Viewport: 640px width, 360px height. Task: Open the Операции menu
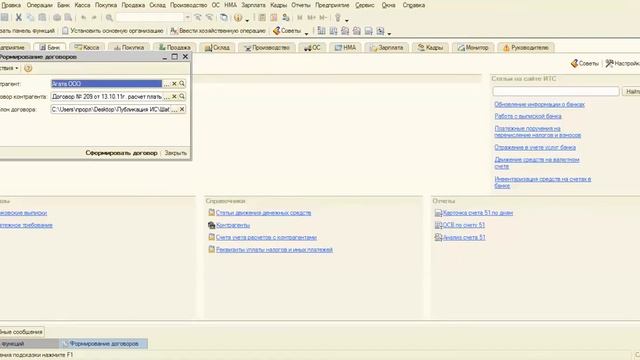pyautogui.click(x=40, y=5)
